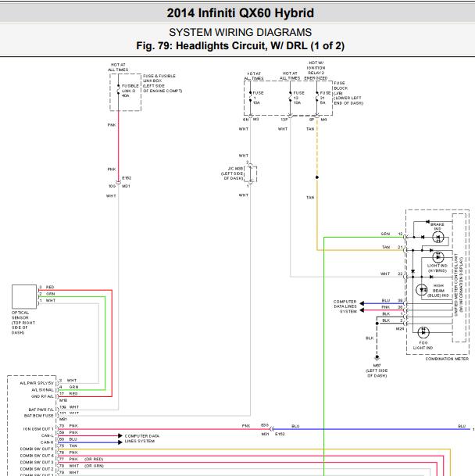This screenshot has width=475, height=476.
Task: Click the connector symbol at pin 100 M31
Action: click(x=119, y=182)
